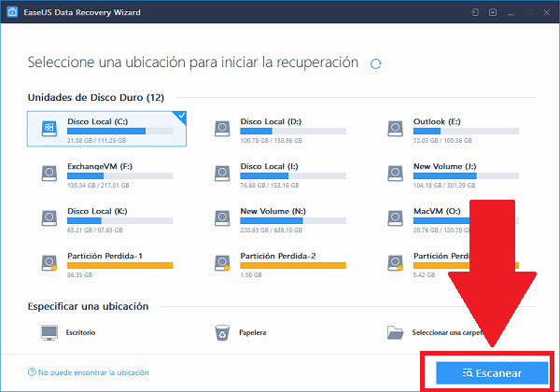This screenshot has height=392, width=560.
Task: Click the orange Partición Perdida-1 bar
Action: point(120,265)
